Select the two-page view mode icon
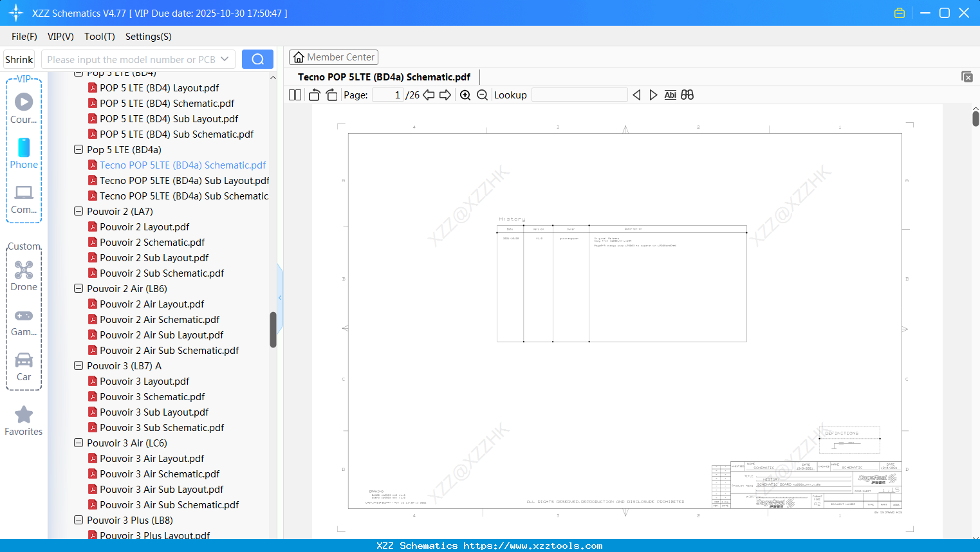The height and width of the screenshot is (552, 980). point(294,95)
